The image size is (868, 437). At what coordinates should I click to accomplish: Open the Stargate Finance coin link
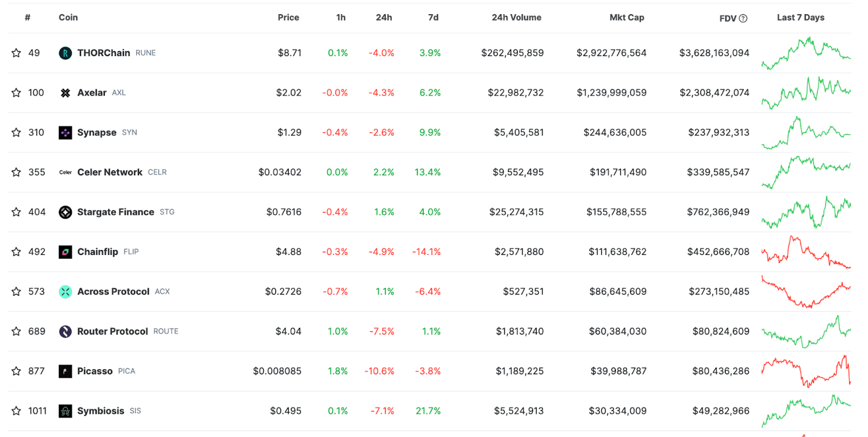click(115, 212)
